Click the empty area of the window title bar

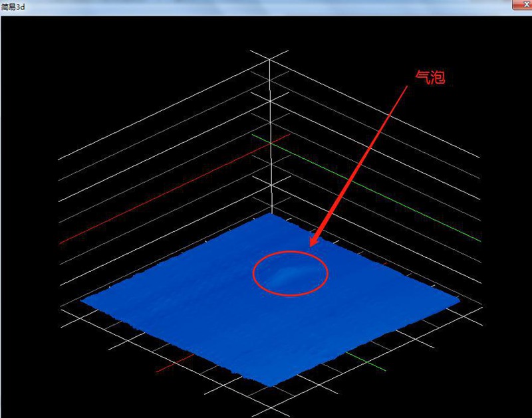pyautogui.click(x=266, y=6)
